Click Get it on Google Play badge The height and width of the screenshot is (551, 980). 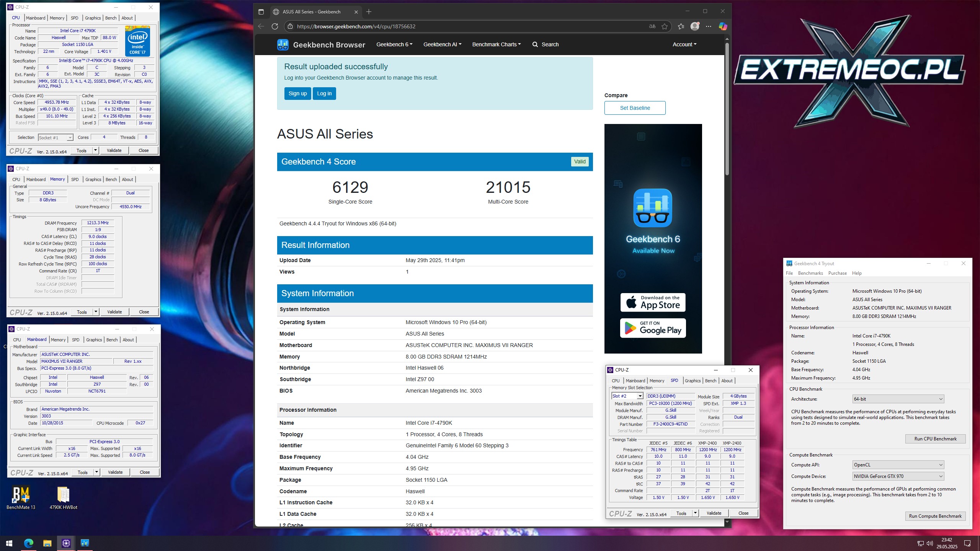pos(653,328)
